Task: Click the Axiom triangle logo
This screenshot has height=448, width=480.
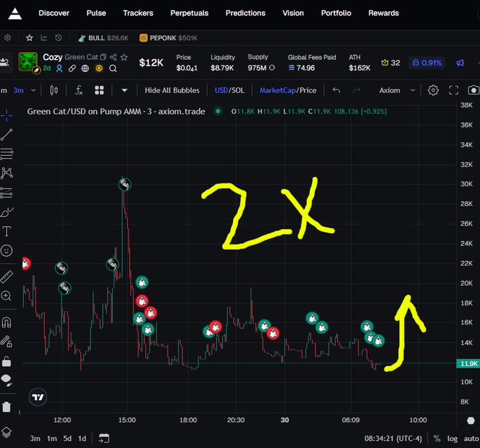Action: (x=15, y=13)
